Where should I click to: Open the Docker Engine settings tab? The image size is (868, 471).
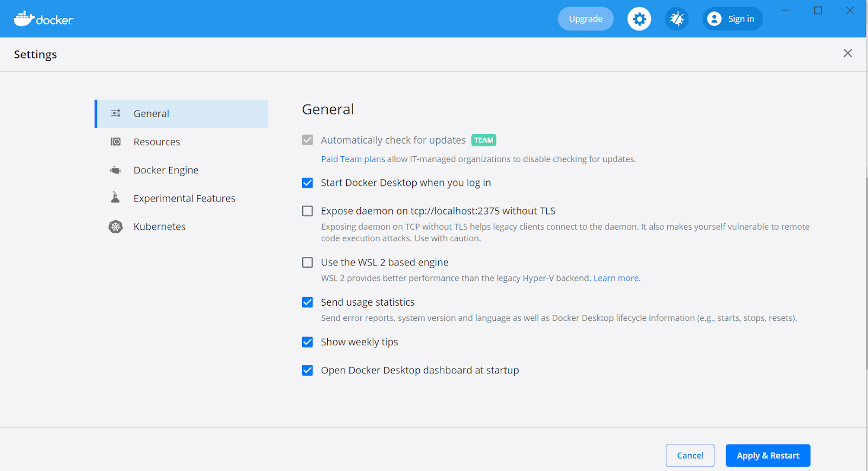182,170
